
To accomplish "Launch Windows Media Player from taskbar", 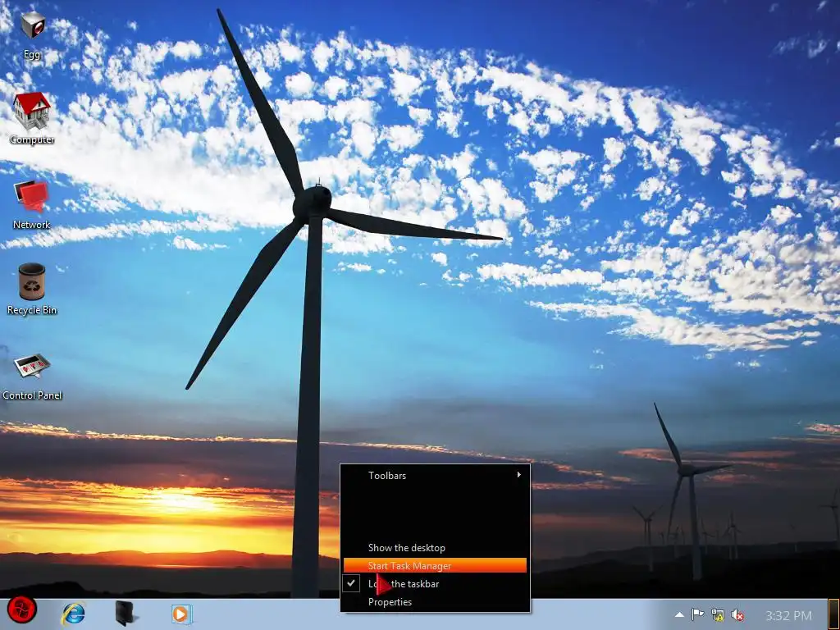I will [181, 614].
